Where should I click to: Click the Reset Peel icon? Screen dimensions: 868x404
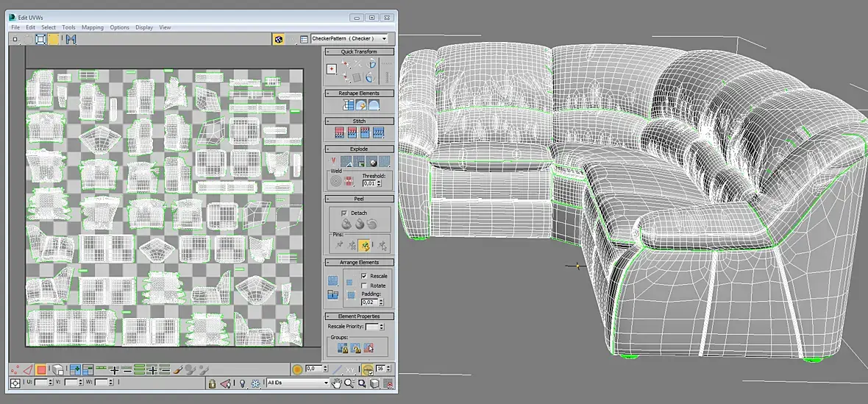pyautogui.click(x=371, y=224)
